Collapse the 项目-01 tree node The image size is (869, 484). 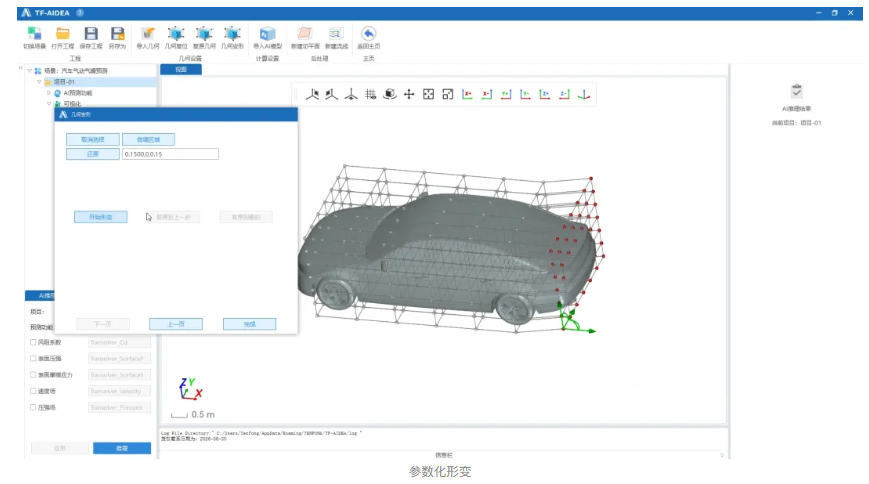tap(39, 81)
